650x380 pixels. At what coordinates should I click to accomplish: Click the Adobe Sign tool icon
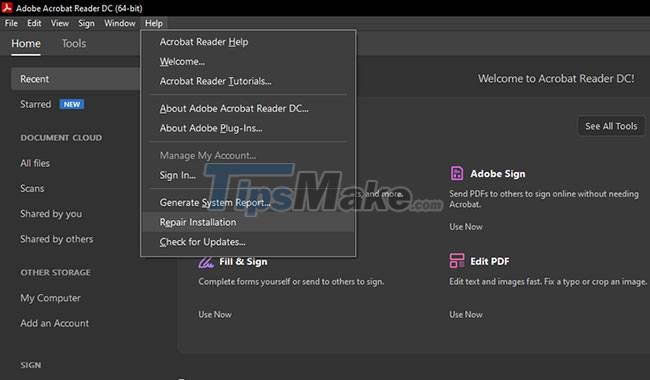click(457, 173)
